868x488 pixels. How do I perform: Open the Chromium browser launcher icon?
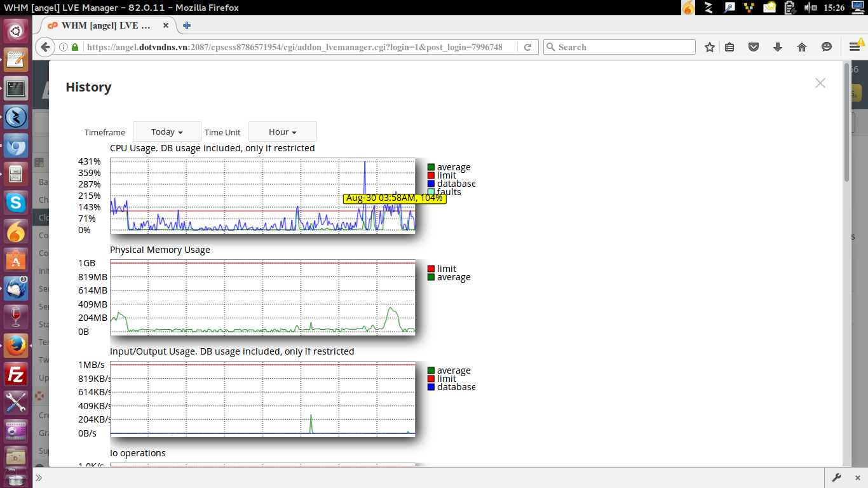click(x=16, y=147)
